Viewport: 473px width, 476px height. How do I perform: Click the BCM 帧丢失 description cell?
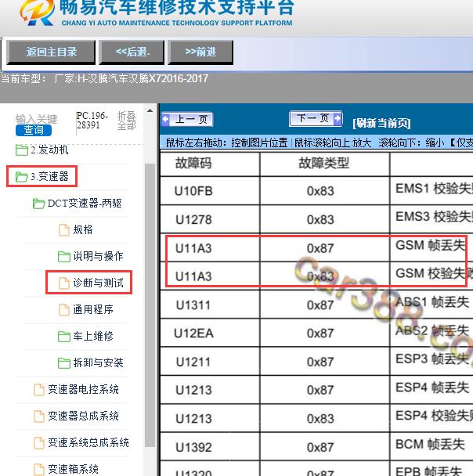(x=431, y=447)
